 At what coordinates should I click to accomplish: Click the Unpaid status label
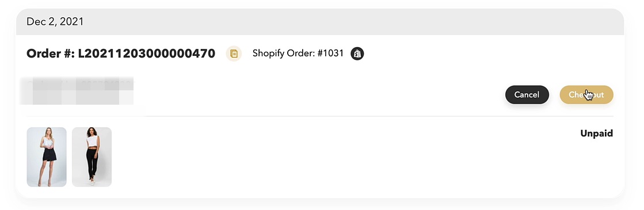coord(596,133)
